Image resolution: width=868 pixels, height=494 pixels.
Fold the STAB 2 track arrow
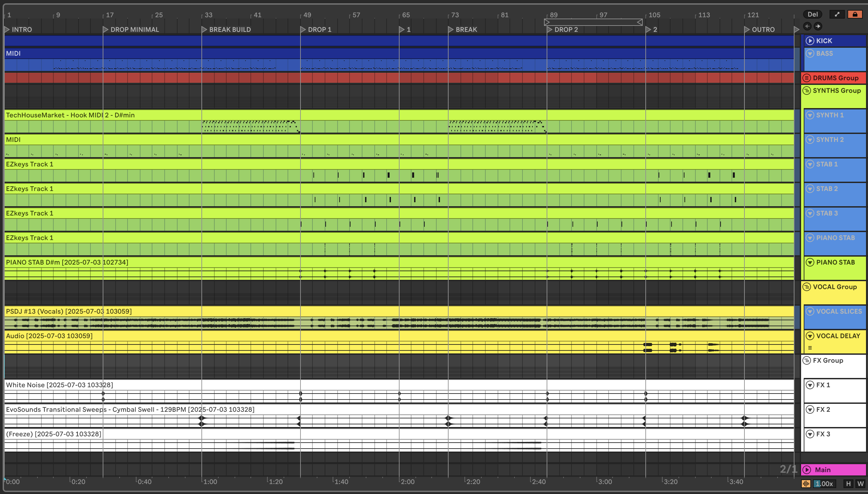coord(810,189)
